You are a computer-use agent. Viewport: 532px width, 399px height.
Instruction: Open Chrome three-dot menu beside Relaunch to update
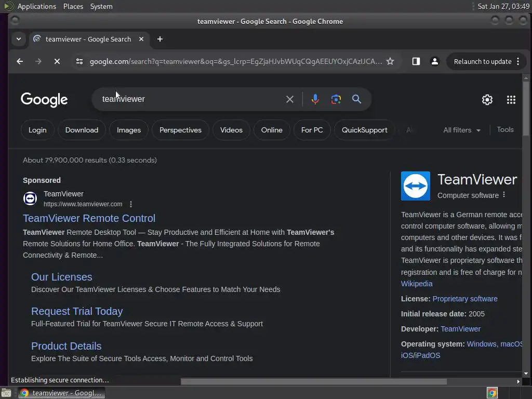(x=518, y=61)
